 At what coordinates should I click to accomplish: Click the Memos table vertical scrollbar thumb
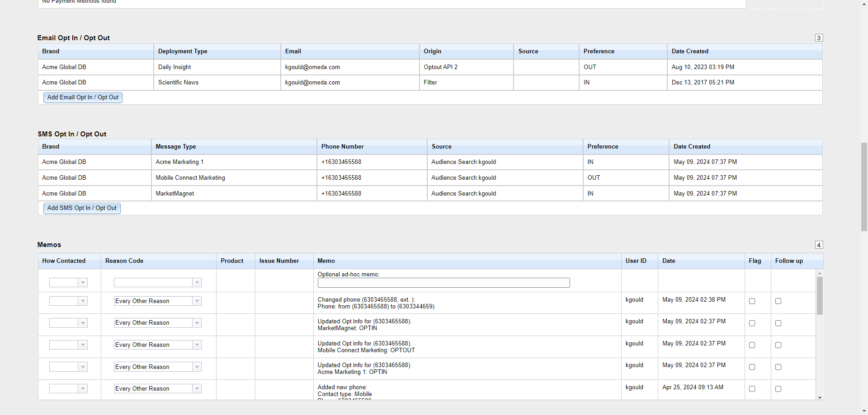pyautogui.click(x=820, y=296)
